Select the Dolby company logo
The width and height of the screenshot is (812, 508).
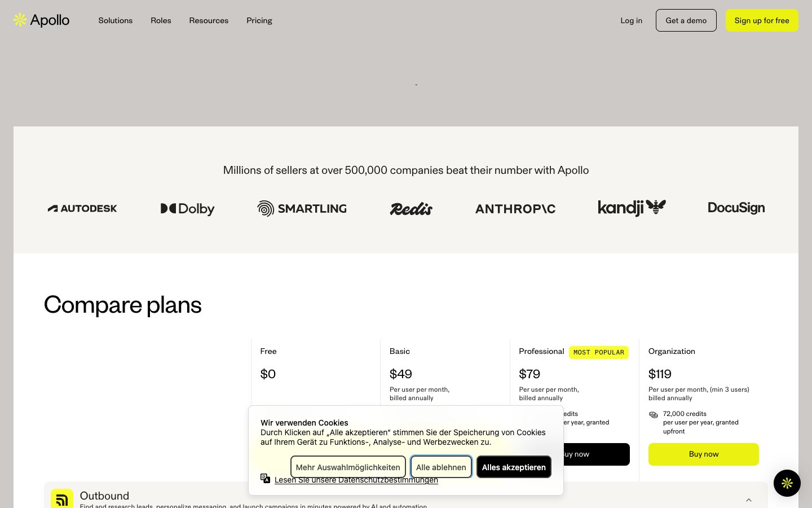(187, 208)
